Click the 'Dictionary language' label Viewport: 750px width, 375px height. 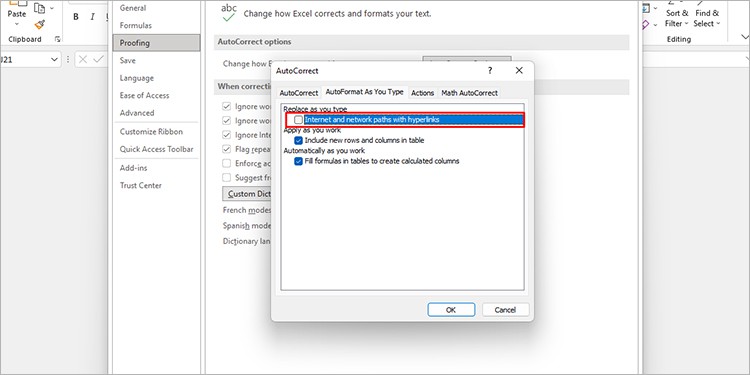[x=247, y=241]
